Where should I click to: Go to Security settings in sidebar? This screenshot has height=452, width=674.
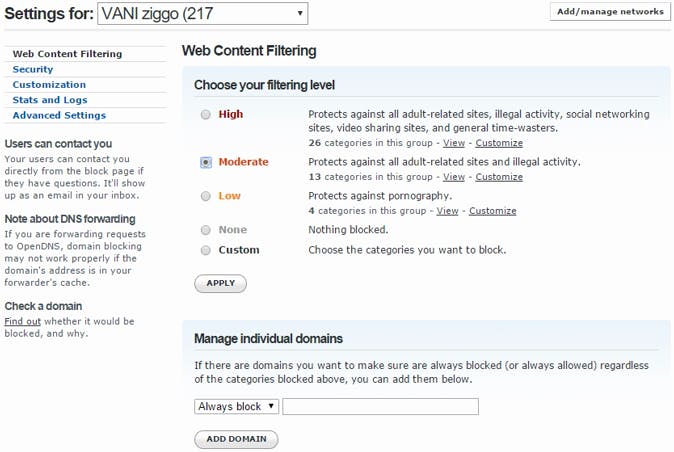coord(33,70)
